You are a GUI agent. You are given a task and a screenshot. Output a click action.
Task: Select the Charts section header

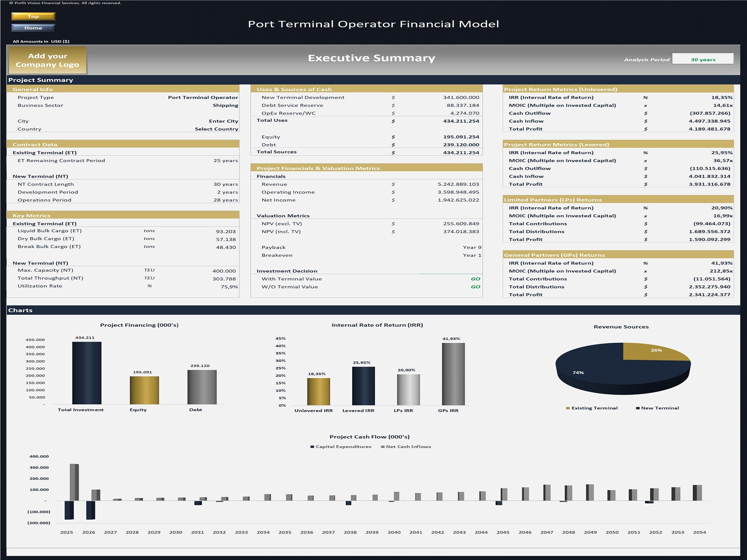[20, 310]
